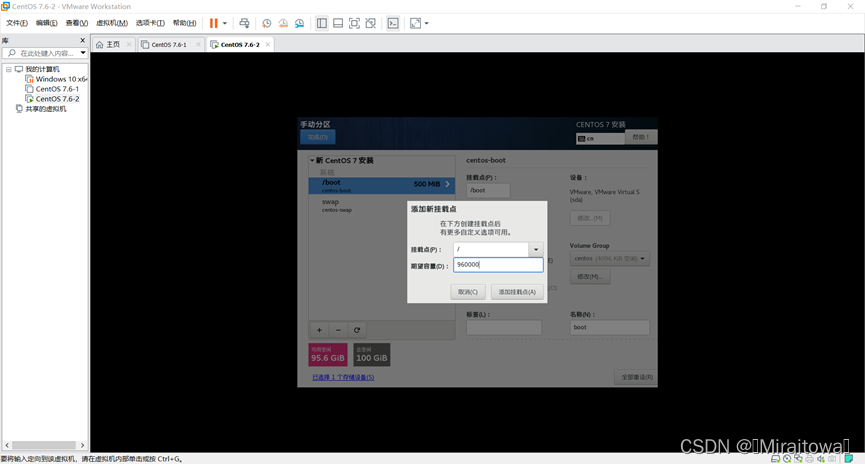The height and width of the screenshot is (464, 865).
Task: Open the 查看(V) menu
Action: [x=77, y=23]
